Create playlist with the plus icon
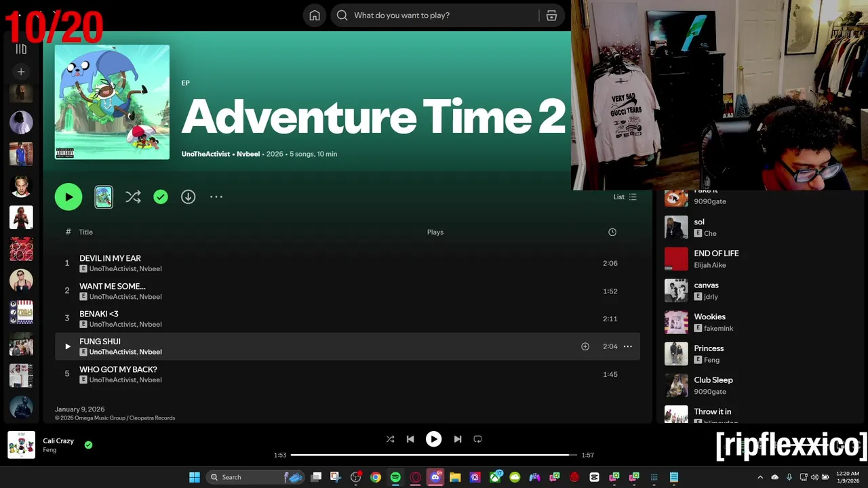The width and height of the screenshot is (868, 488). point(21,71)
